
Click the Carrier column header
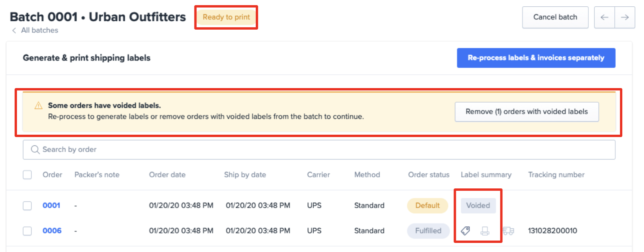(318, 175)
